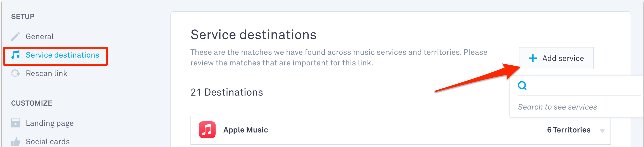Open the Rescan link menu item

pos(46,73)
